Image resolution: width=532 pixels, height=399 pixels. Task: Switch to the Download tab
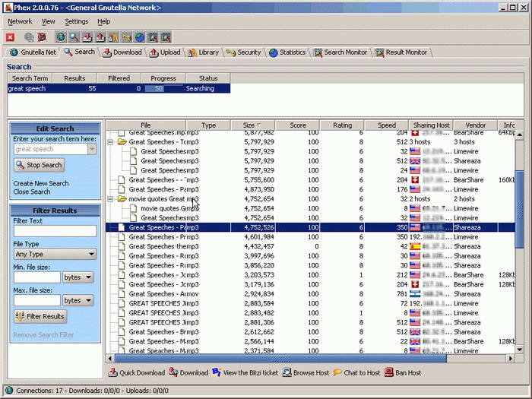point(122,52)
